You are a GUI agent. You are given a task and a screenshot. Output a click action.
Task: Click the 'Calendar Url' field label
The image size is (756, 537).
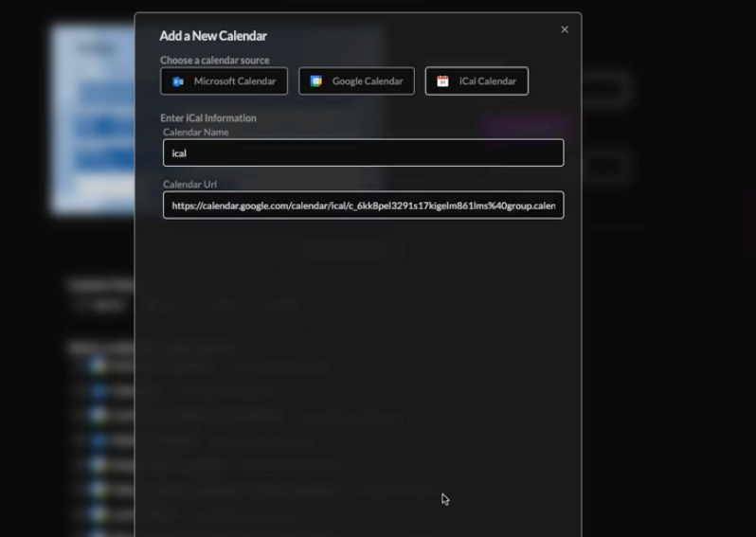click(189, 184)
